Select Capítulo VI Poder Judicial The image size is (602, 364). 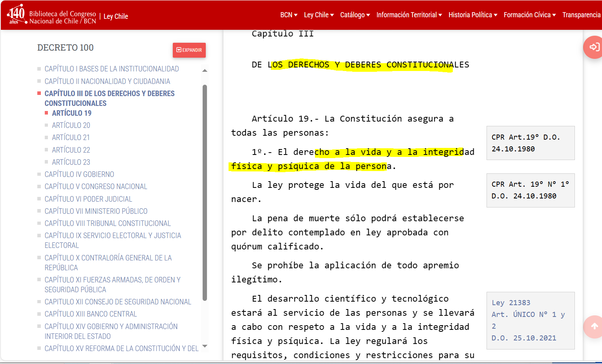[88, 199]
